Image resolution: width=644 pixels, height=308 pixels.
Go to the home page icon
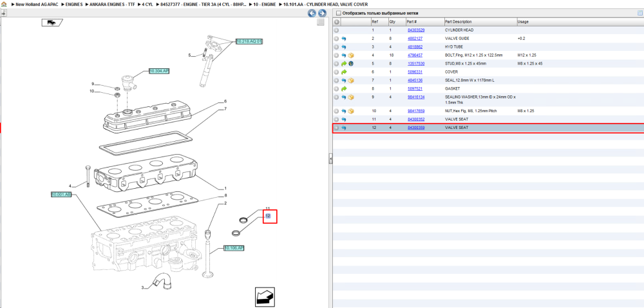[x=4, y=4]
